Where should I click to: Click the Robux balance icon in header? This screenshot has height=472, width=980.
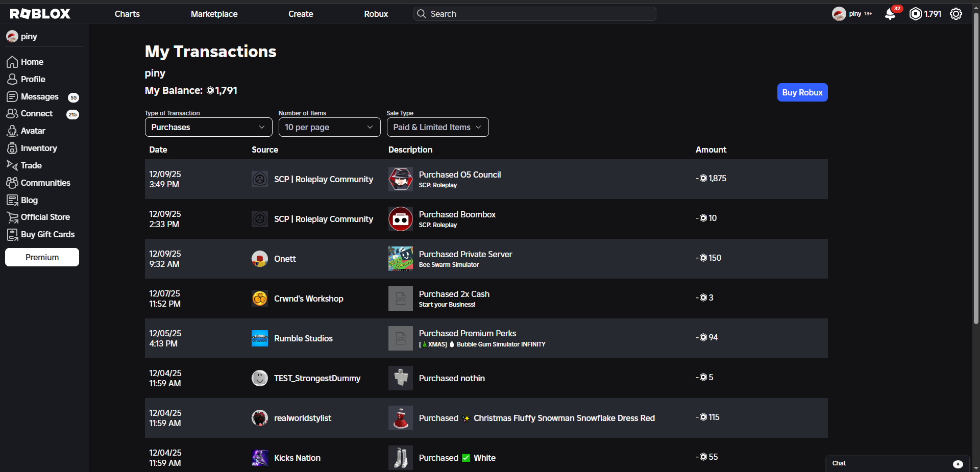916,14
